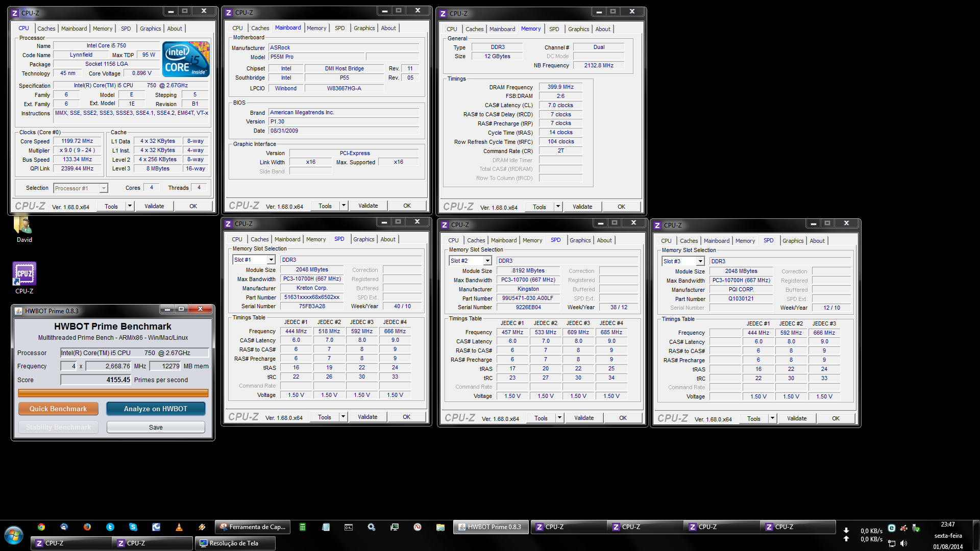The height and width of the screenshot is (551, 980).
Task: Click the lightning bolt taskbar icon after VLC
Action: coord(202,527)
